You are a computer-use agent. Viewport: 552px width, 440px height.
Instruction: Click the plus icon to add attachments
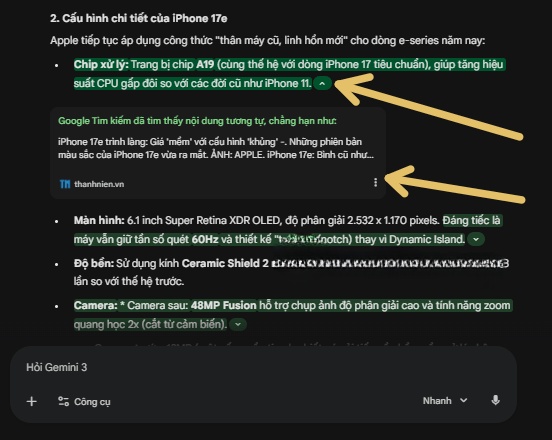point(32,401)
